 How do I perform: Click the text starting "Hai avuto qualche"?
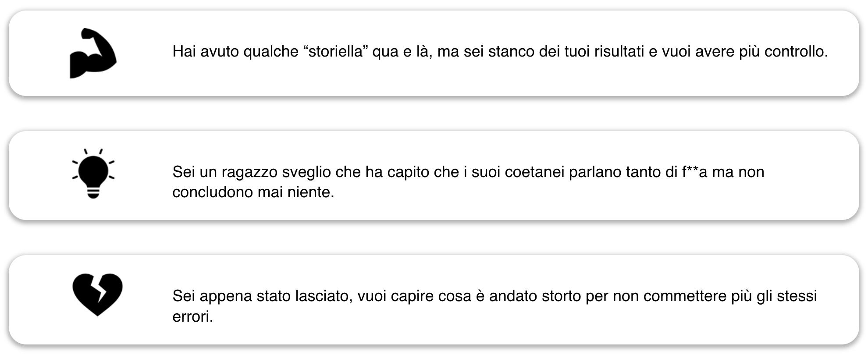click(x=500, y=52)
